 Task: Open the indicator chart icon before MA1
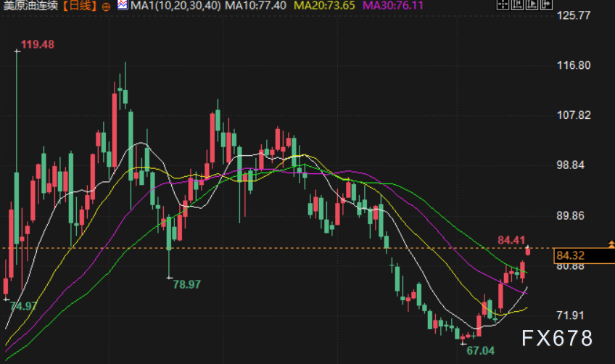123,5
